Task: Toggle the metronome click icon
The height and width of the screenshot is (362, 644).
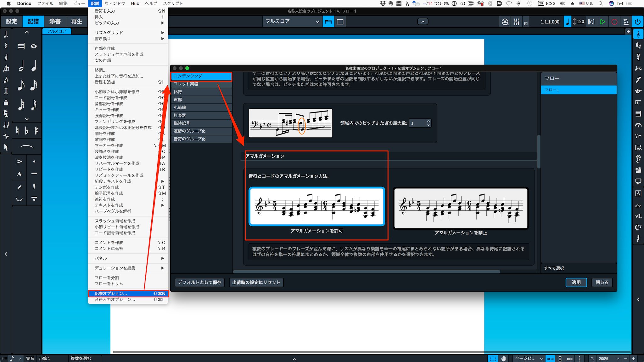Action: click(626, 22)
